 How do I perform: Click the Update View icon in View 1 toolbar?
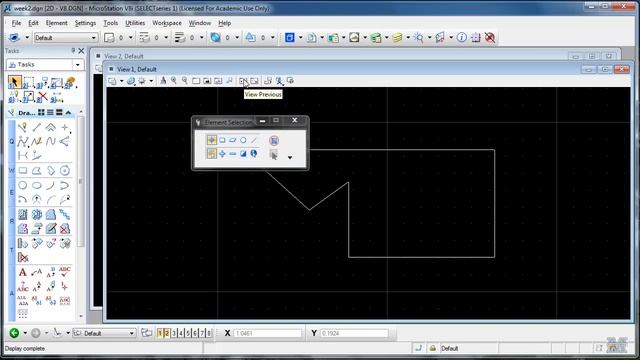[163, 81]
